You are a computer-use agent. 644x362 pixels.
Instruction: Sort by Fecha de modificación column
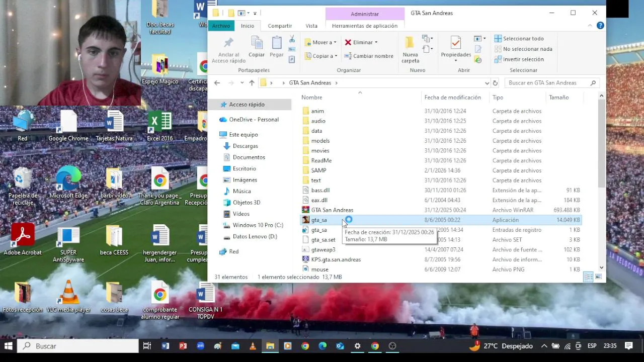click(x=452, y=98)
